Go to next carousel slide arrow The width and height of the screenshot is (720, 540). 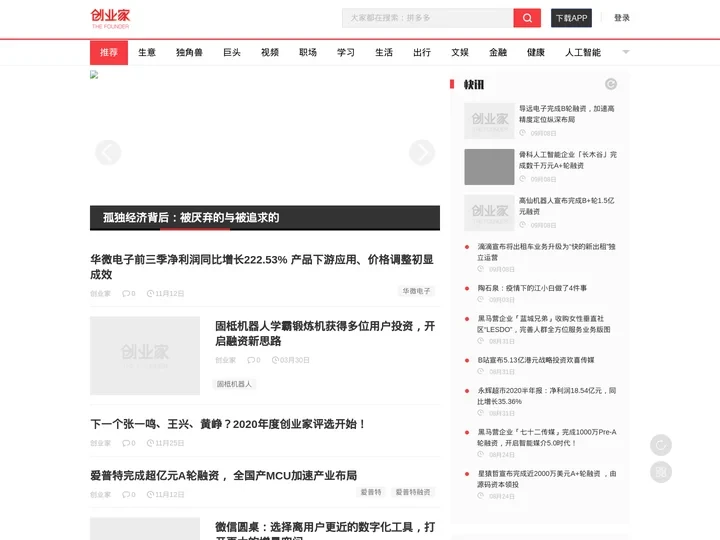(x=422, y=152)
